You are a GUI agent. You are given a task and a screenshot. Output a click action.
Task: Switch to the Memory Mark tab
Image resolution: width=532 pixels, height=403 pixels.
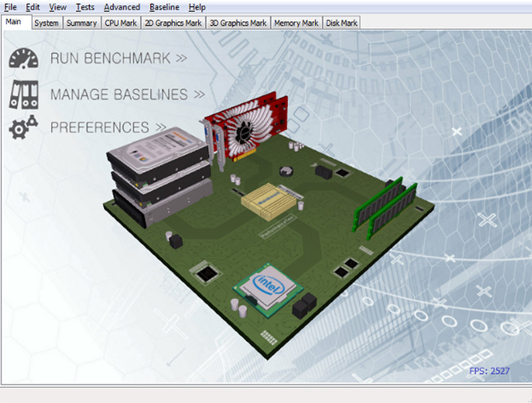coord(296,23)
